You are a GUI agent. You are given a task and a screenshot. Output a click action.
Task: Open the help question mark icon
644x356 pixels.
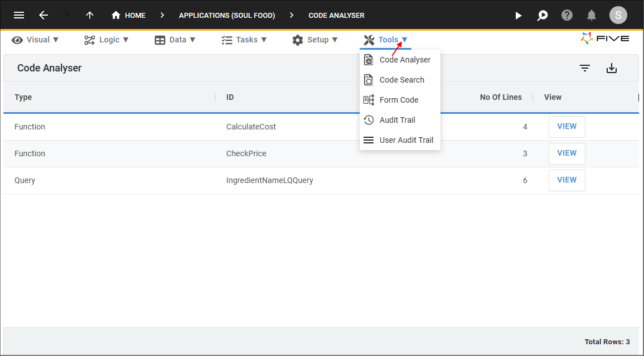[x=567, y=15]
